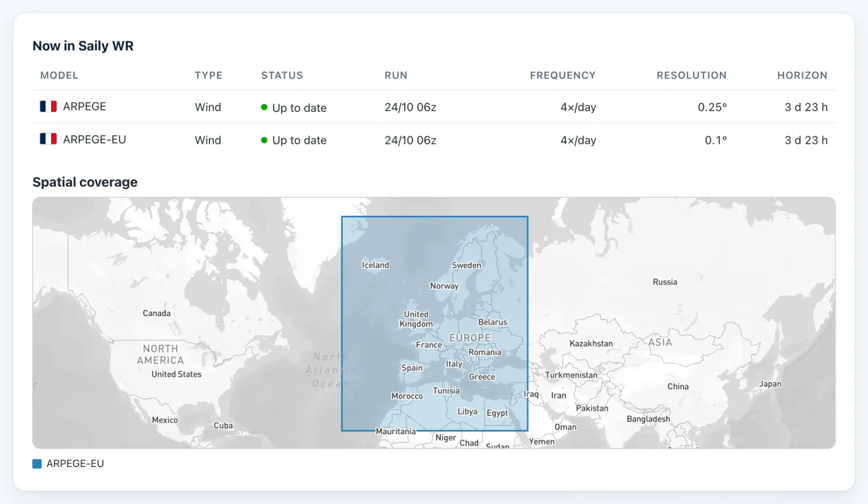
Task: Click the Japan label on the map
Action: 770,384
